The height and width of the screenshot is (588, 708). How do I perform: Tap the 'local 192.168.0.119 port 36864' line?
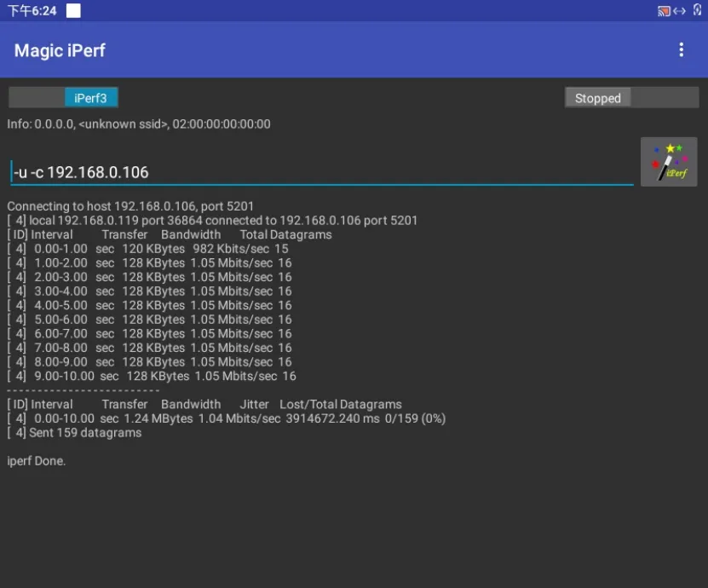(212, 221)
